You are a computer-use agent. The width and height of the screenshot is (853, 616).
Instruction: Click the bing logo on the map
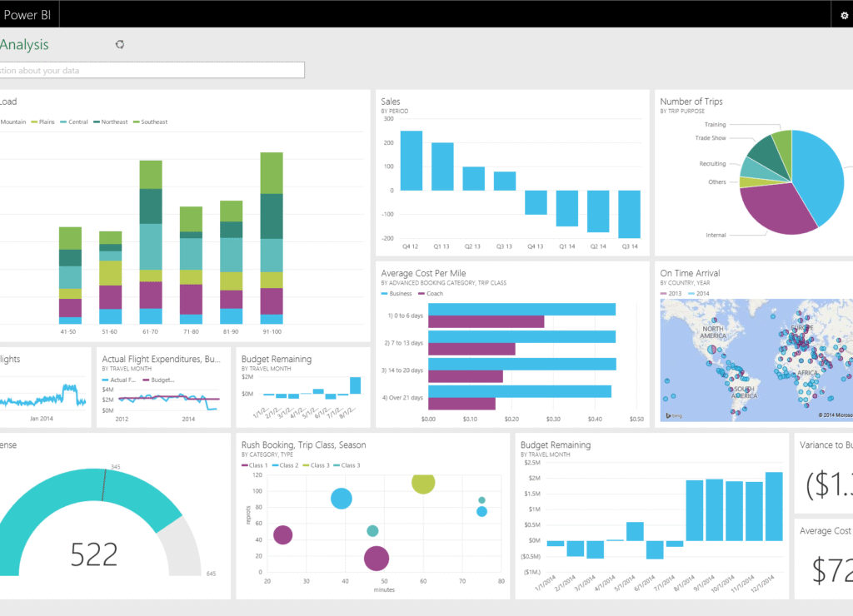coord(674,415)
